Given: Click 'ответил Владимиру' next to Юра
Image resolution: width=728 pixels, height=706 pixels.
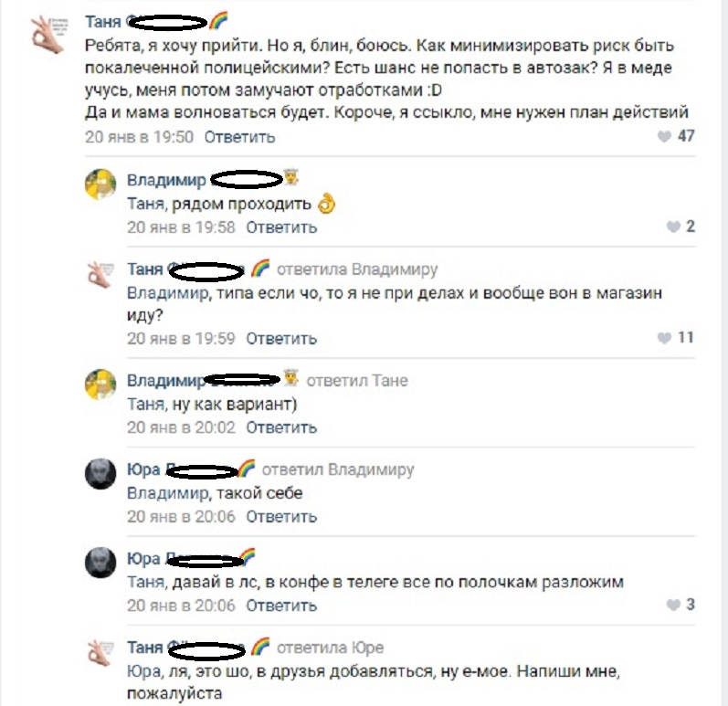Looking at the screenshot, I should pyautogui.click(x=338, y=469).
